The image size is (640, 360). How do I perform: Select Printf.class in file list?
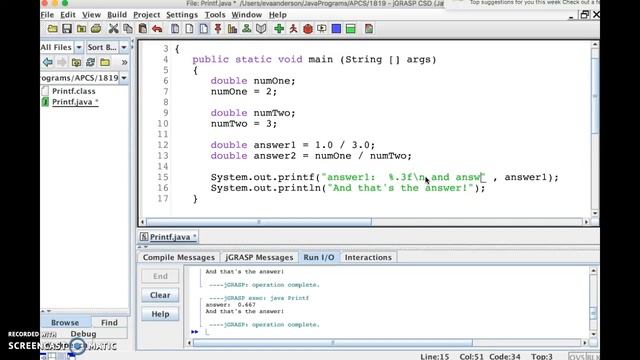point(73,91)
